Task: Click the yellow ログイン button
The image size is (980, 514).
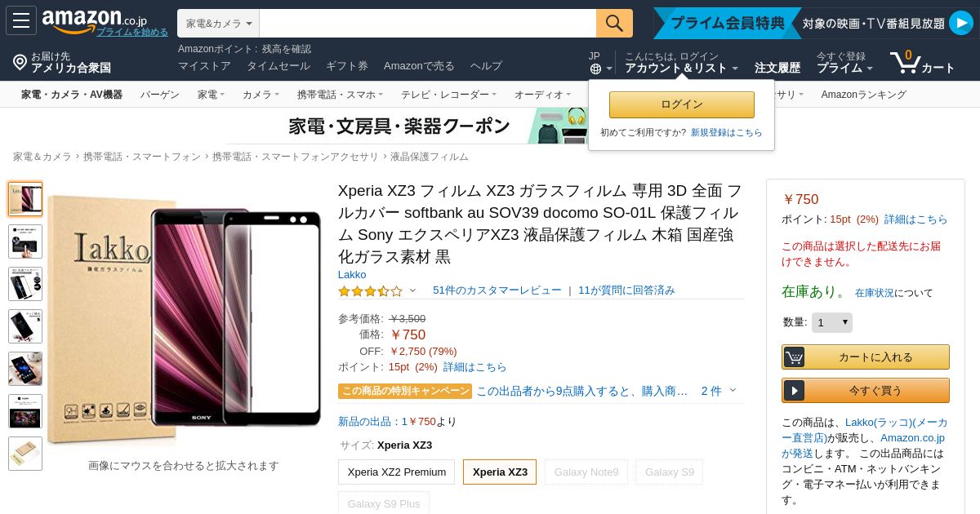Action: [682, 104]
